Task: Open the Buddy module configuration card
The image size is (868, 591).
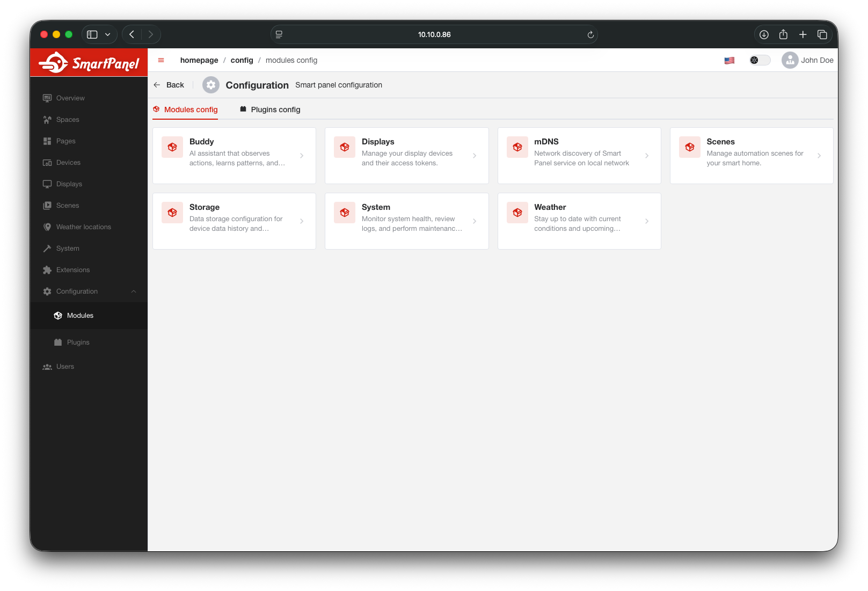Action: 234,155
